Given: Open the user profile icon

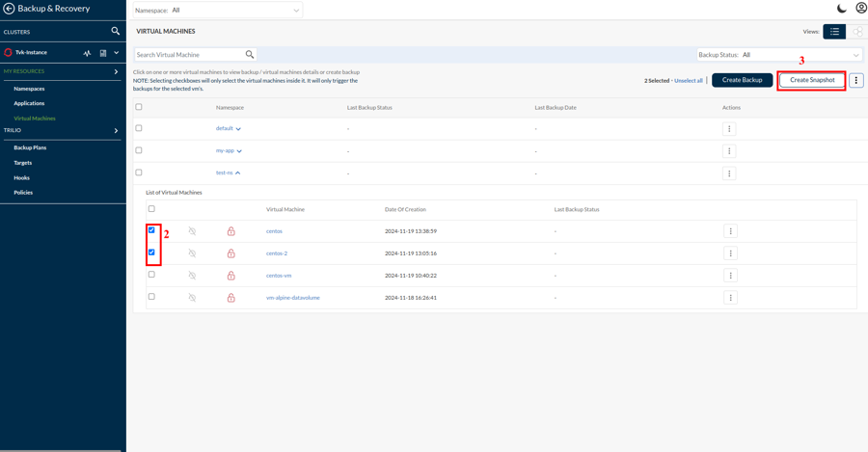Looking at the screenshot, I should (x=860, y=9).
